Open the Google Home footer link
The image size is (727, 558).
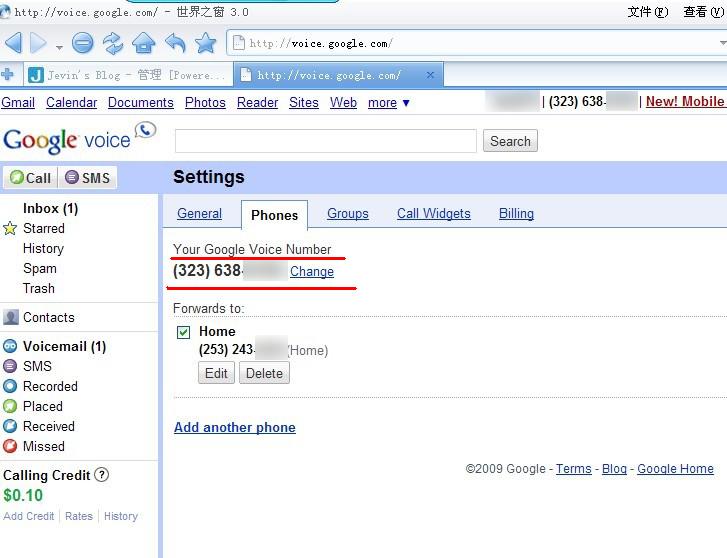675,469
